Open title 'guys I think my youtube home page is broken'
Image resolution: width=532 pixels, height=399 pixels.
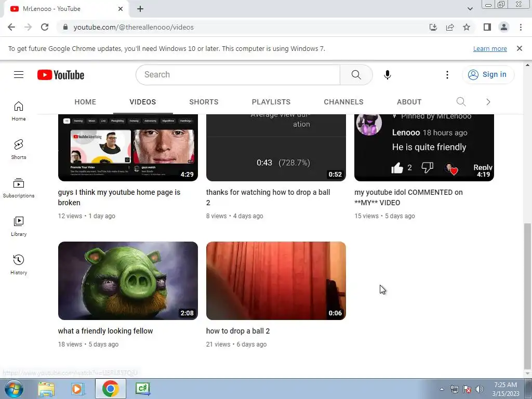(x=119, y=197)
